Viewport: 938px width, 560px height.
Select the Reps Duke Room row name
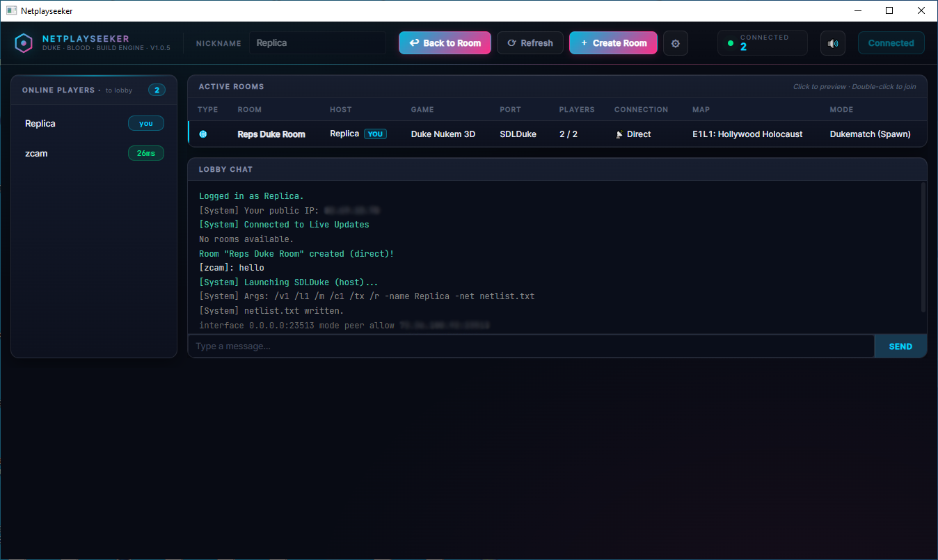point(271,134)
